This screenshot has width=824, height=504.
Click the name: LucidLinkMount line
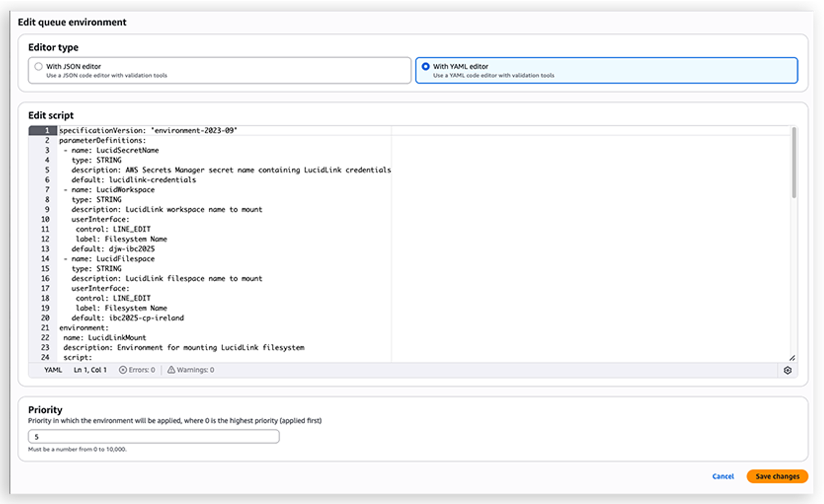pos(105,338)
